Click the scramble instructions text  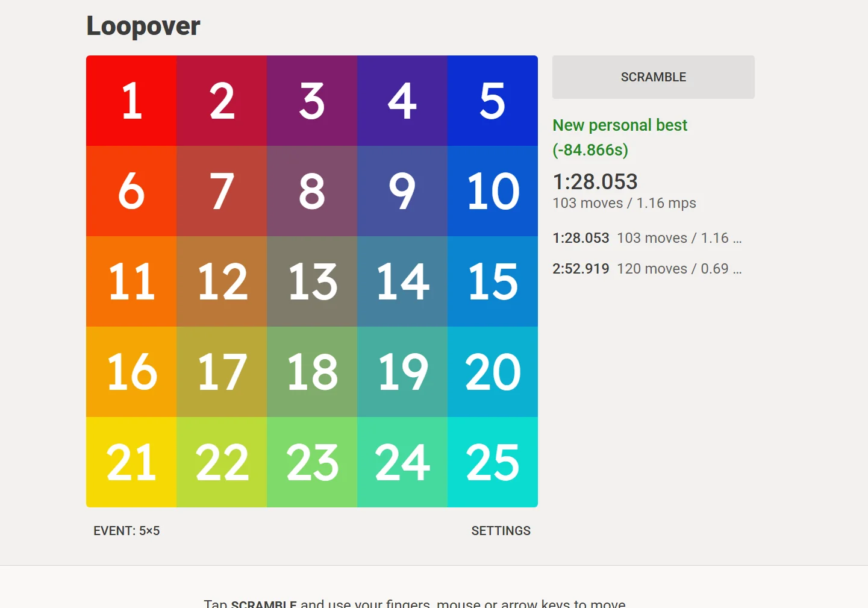click(x=414, y=603)
